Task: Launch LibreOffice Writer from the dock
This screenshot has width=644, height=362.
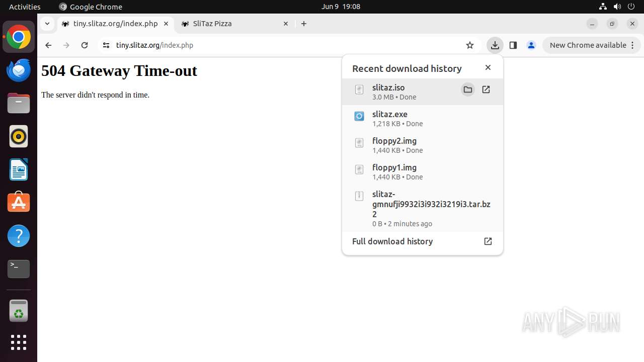Action: (19, 169)
